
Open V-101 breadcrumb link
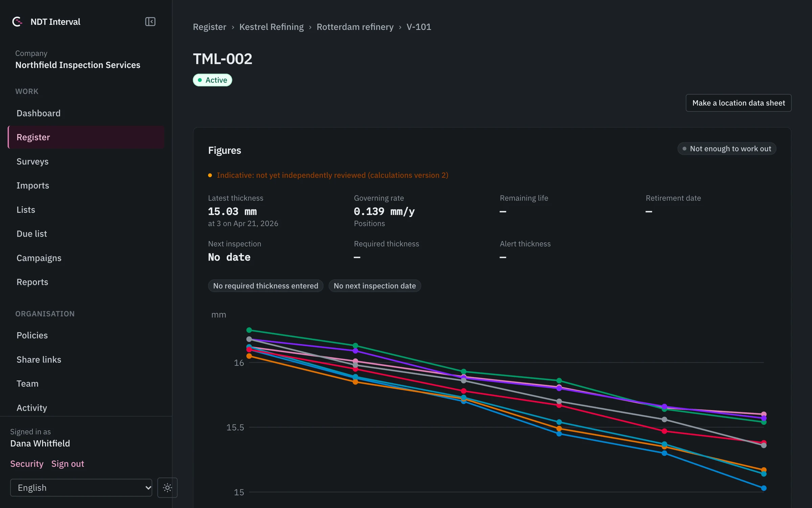tap(419, 27)
